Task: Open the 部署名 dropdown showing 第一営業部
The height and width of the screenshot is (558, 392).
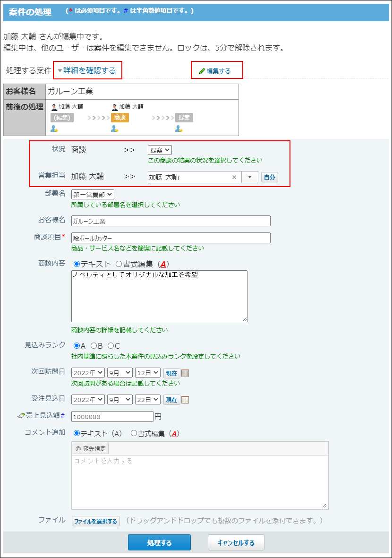Action: point(93,194)
